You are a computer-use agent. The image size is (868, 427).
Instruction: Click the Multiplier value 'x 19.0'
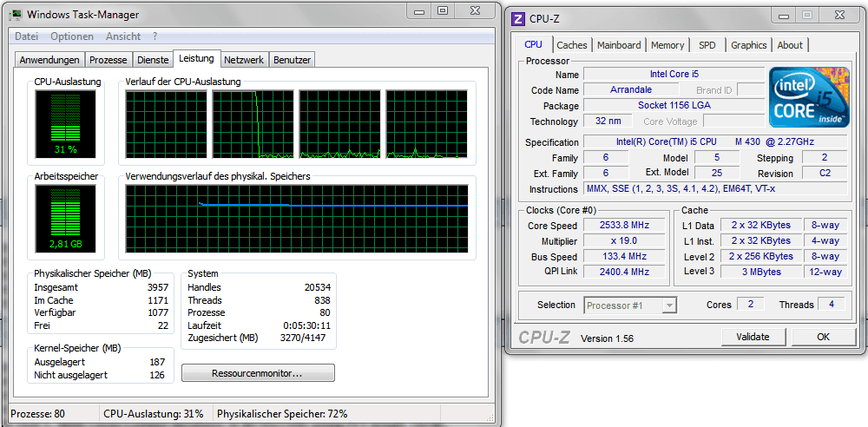click(x=624, y=241)
